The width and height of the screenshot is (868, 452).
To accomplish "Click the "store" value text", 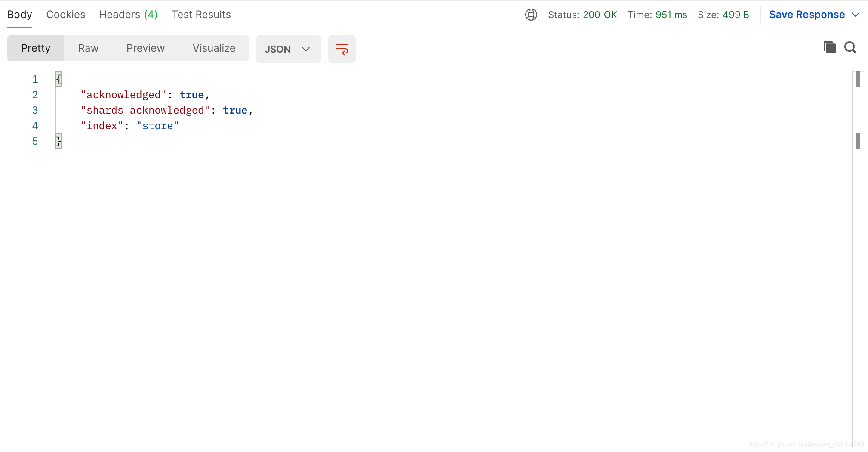I will coord(157,126).
